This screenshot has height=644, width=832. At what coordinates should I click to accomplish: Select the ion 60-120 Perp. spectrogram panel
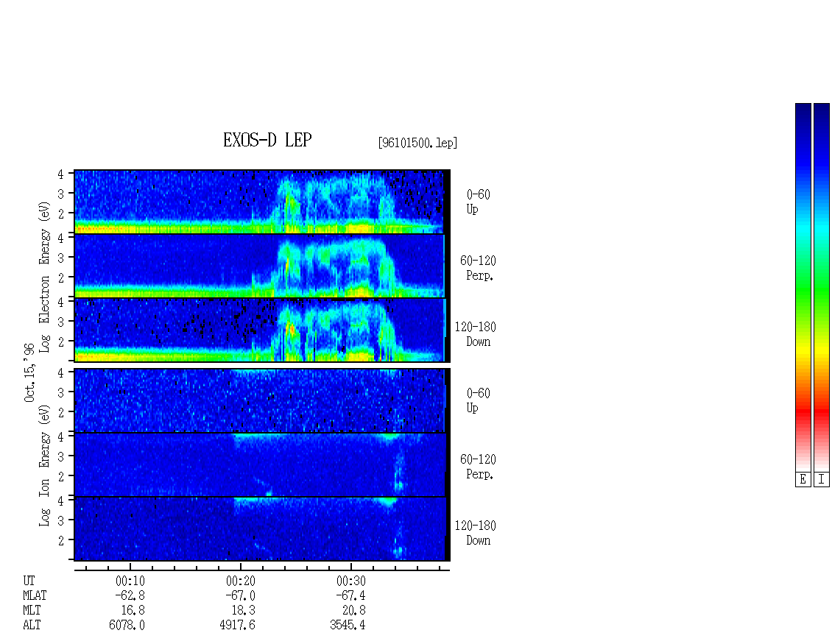point(262,464)
